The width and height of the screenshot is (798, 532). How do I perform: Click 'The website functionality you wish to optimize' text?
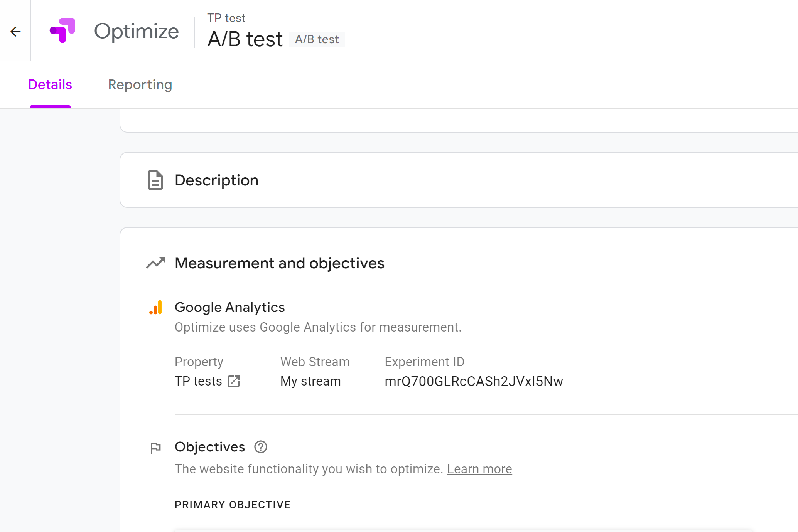(309, 469)
